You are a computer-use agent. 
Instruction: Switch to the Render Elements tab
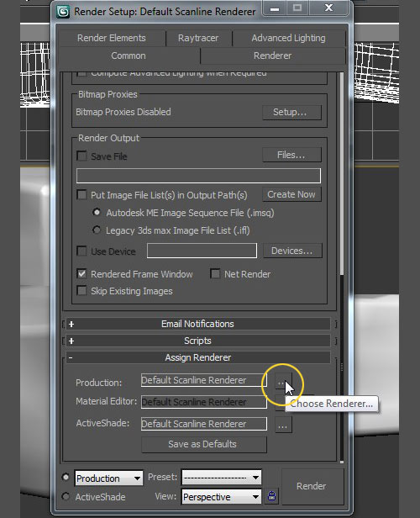pos(112,38)
